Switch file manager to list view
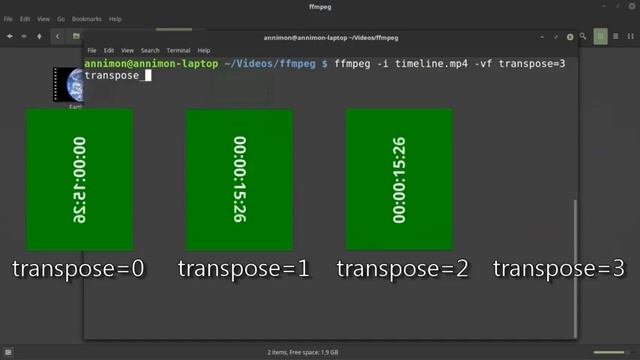 tap(616, 36)
